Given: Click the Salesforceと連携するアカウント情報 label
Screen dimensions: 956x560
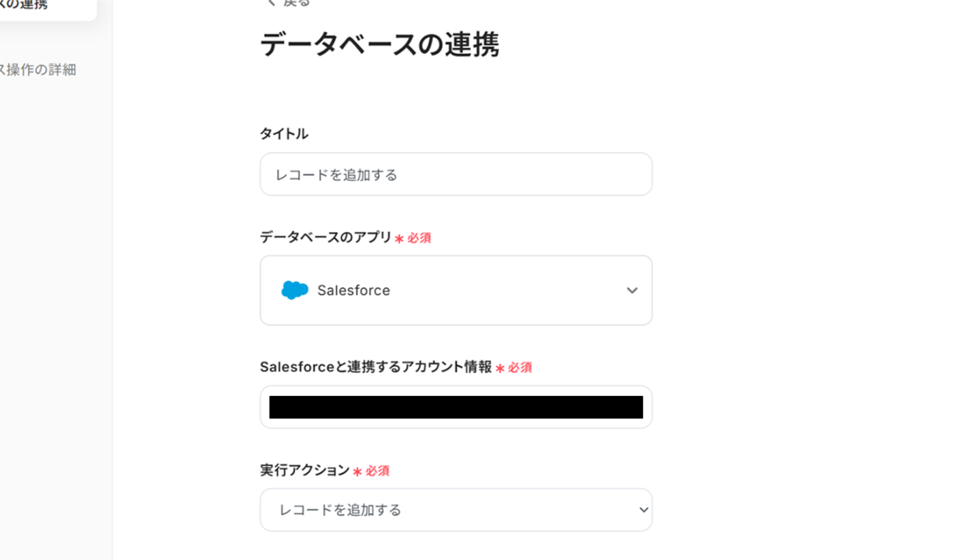Looking at the screenshot, I should pyautogui.click(x=375, y=367).
